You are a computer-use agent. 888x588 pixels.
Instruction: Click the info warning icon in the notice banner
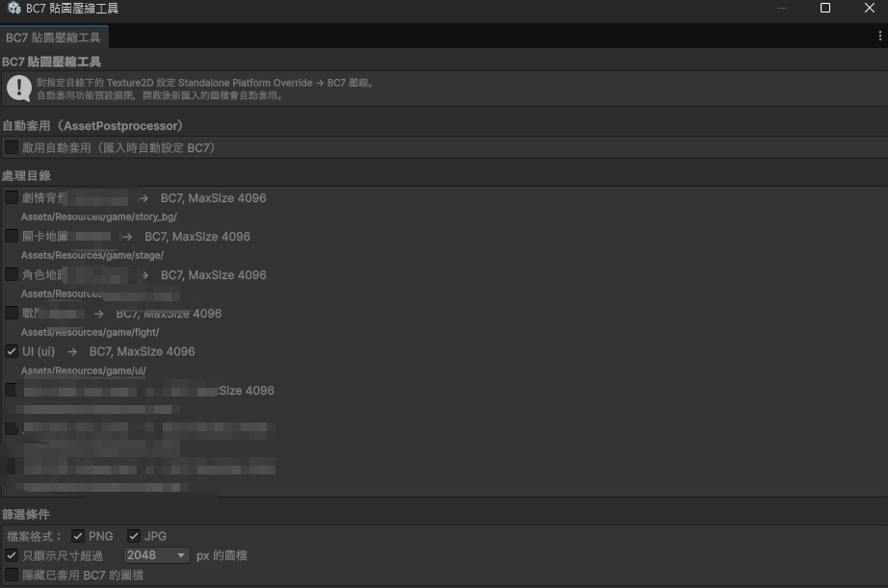pos(19,89)
